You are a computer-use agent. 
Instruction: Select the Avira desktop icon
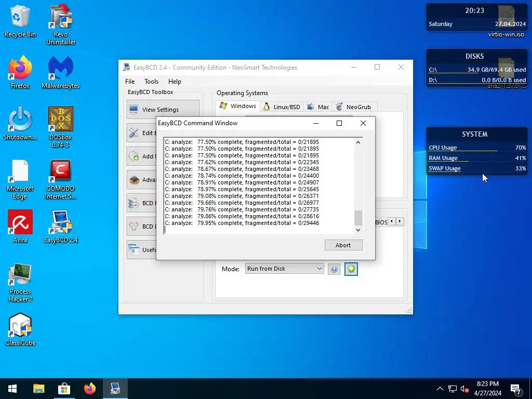point(20,227)
